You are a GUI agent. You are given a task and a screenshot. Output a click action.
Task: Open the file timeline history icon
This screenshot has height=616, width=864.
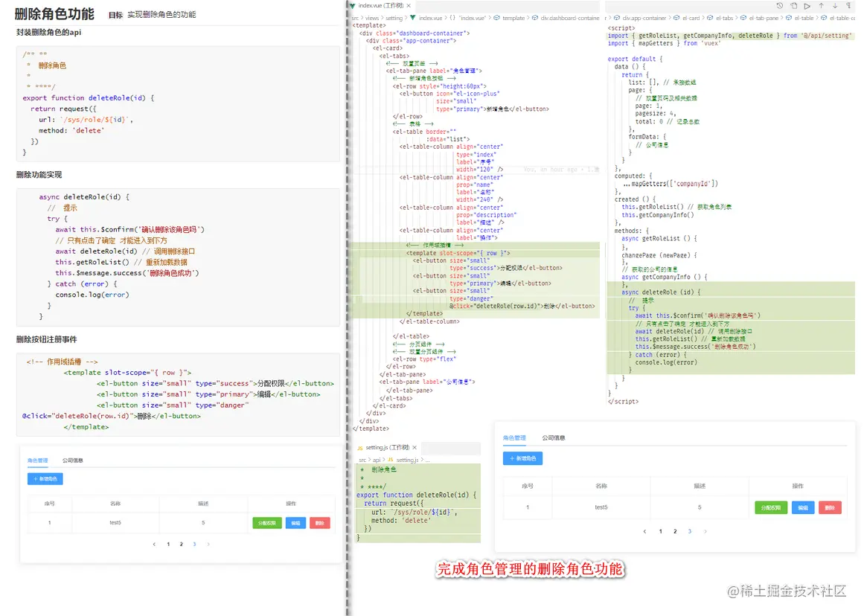[780, 5]
